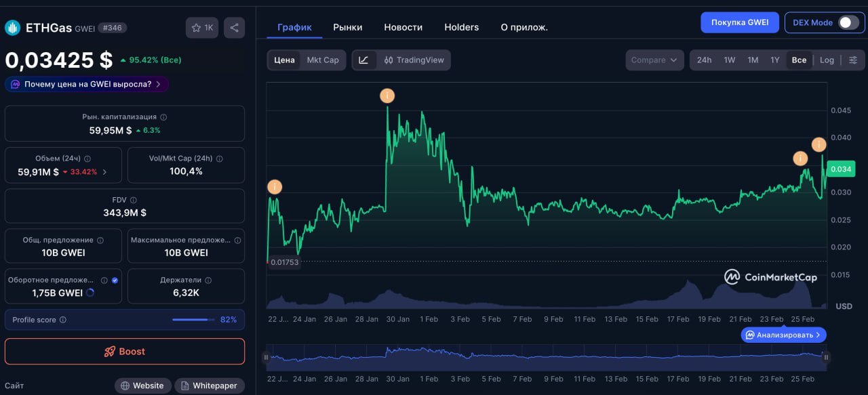Open the Whitepaper link
The height and width of the screenshot is (395, 868).
[x=210, y=386]
